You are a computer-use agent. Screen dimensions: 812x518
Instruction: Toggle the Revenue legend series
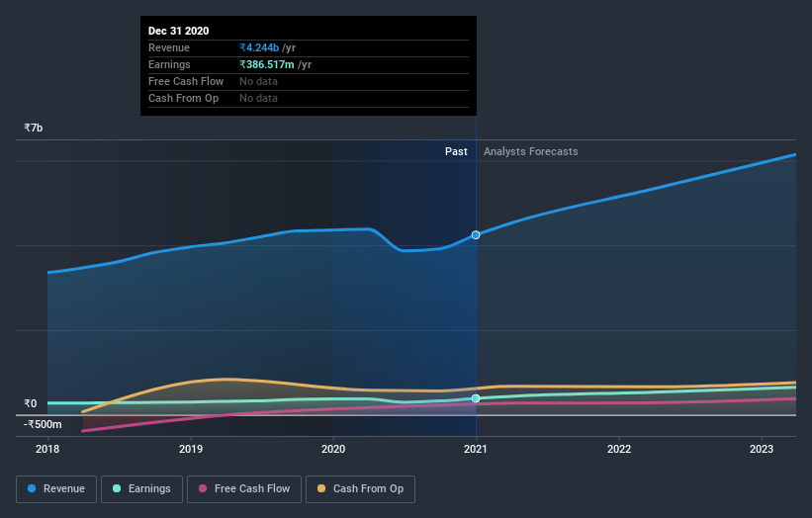click(56, 489)
